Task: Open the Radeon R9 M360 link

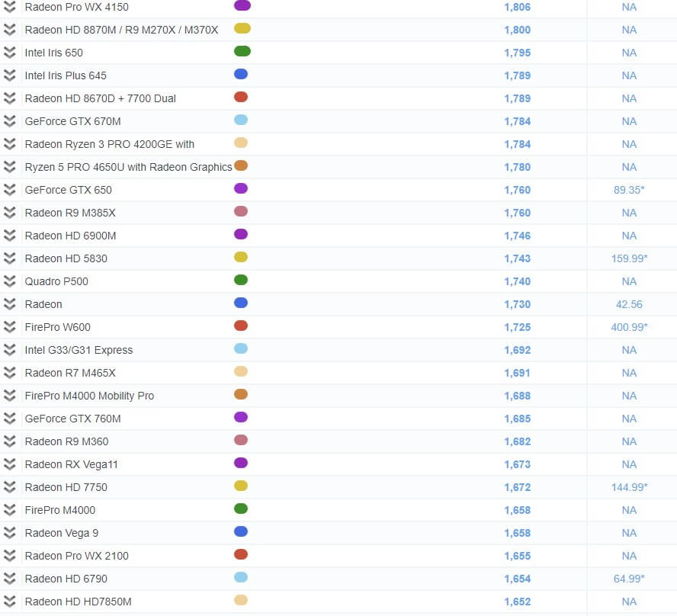Action: [x=66, y=441]
